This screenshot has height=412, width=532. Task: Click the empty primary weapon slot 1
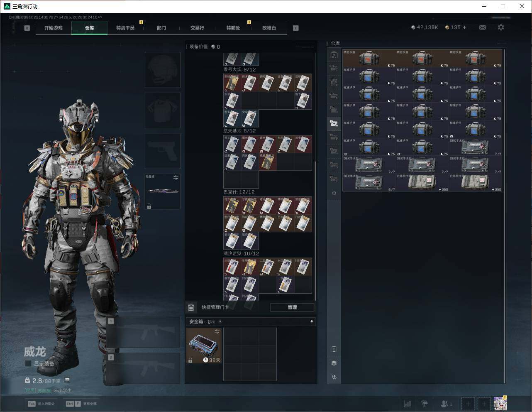click(x=144, y=332)
